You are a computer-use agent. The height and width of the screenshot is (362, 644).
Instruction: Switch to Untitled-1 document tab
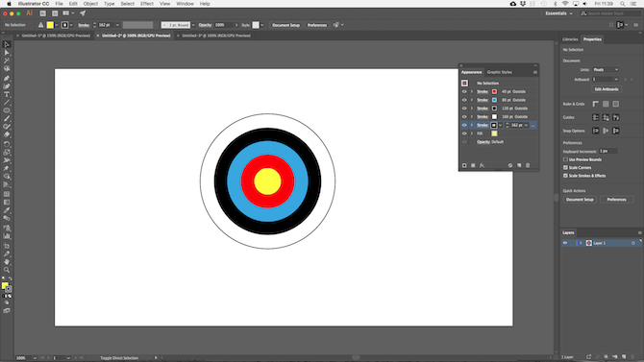[56, 36]
